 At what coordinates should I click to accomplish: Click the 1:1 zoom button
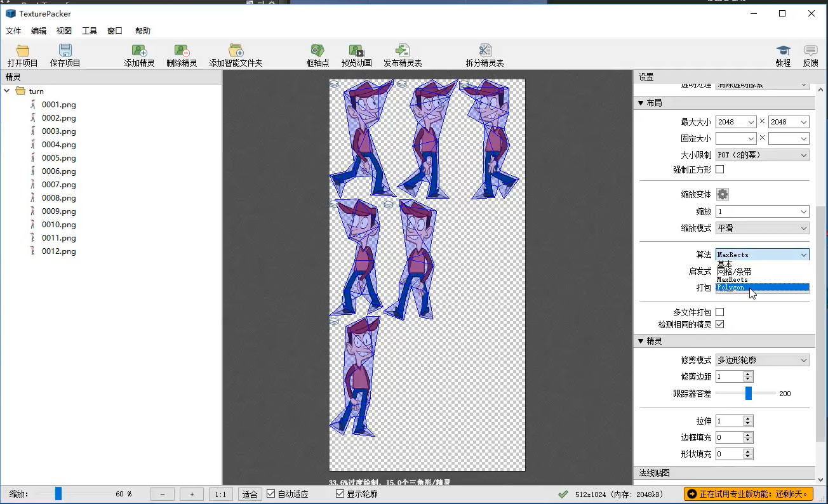(x=220, y=493)
